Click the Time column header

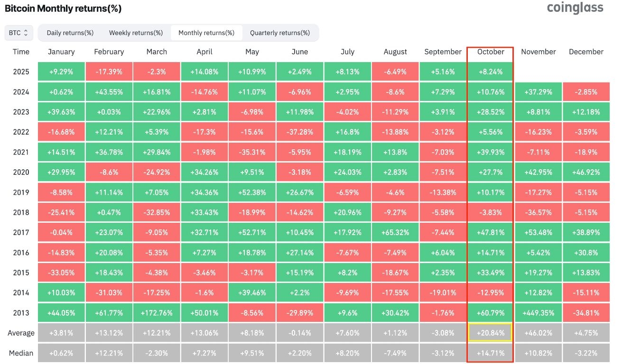click(21, 52)
